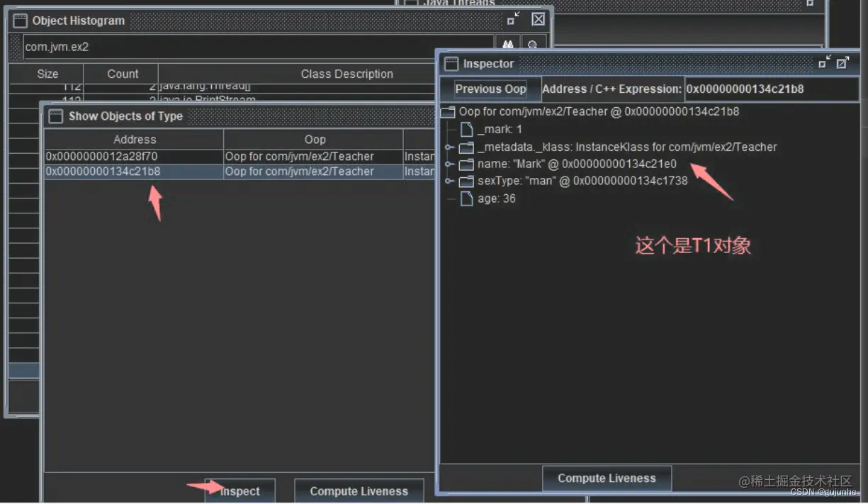
Task: Click the com.jvm.ex2 filter text field
Action: click(259, 47)
